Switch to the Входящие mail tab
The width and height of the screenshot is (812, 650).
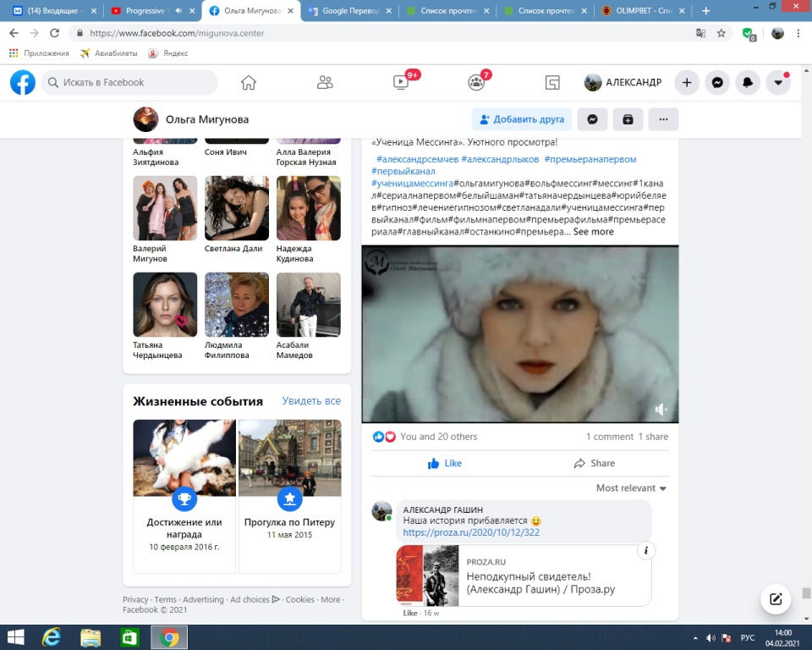pyautogui.click(x=54, y=11)
